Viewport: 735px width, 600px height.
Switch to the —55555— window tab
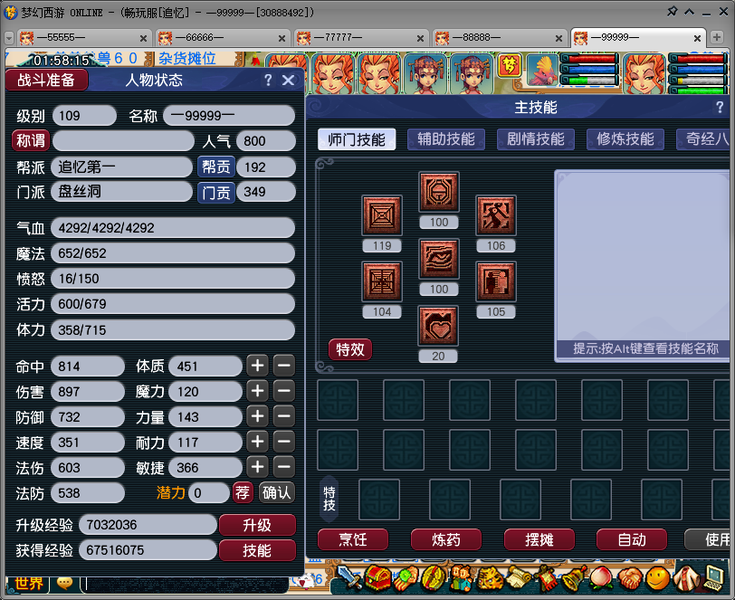(x=82, y=38)
